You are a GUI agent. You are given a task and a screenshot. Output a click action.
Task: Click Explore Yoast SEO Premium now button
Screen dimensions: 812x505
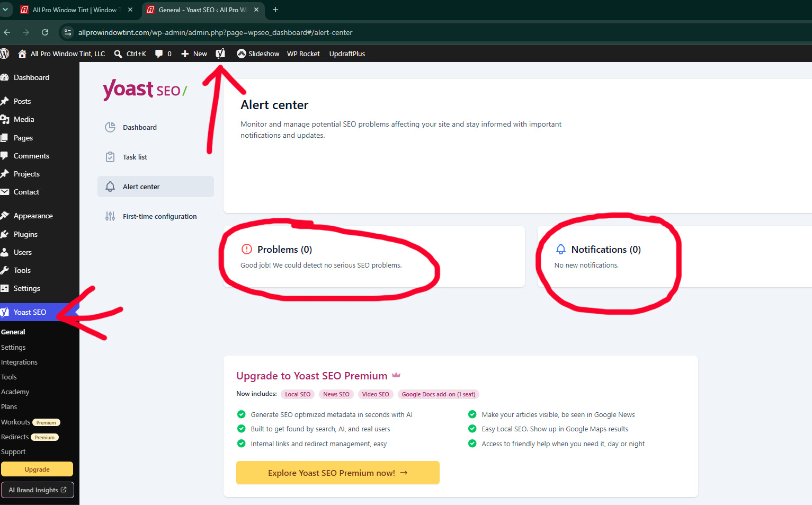[338, 473]
